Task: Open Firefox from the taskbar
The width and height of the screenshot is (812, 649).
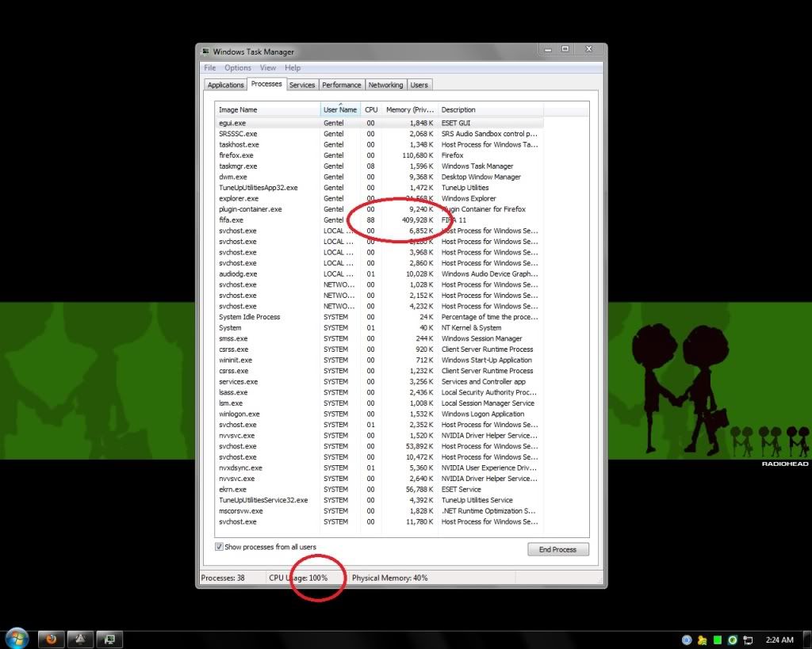Action: [51, 639]
